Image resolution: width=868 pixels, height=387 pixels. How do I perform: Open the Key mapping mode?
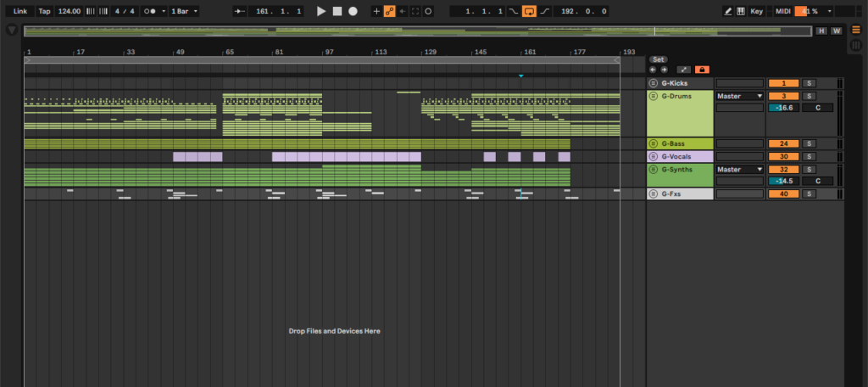756,11
